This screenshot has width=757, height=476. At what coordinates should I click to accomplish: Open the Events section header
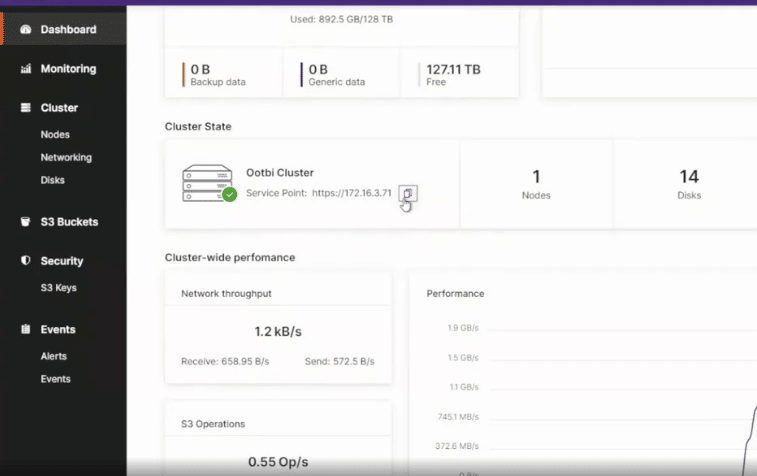click(58, 329)
